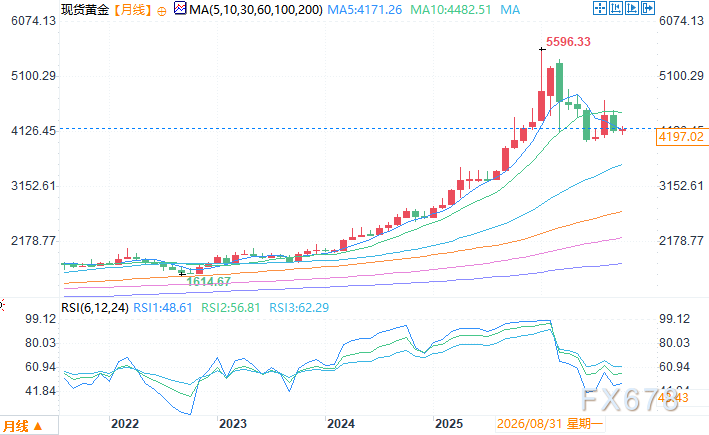The height and width of the screenshot is (435, 709).
Task: Open the MA indicator chart icon
Action: (x=180, y=8)
